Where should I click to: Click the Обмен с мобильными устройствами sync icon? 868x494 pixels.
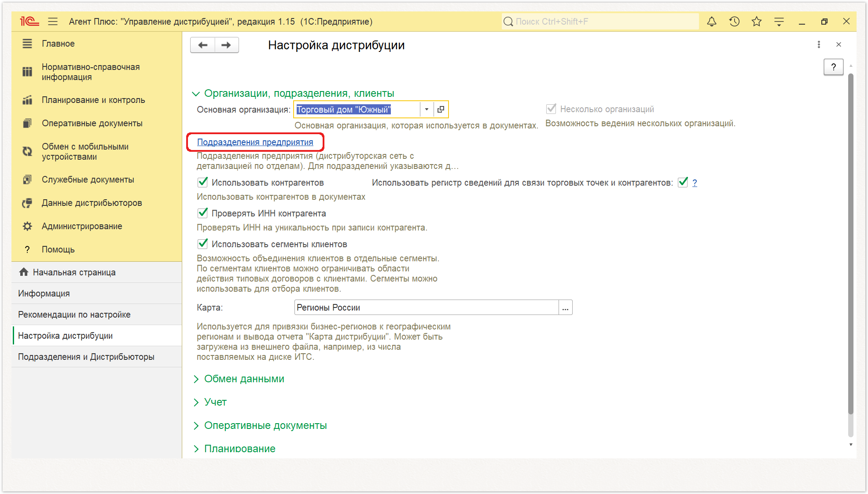pos(27,151)
